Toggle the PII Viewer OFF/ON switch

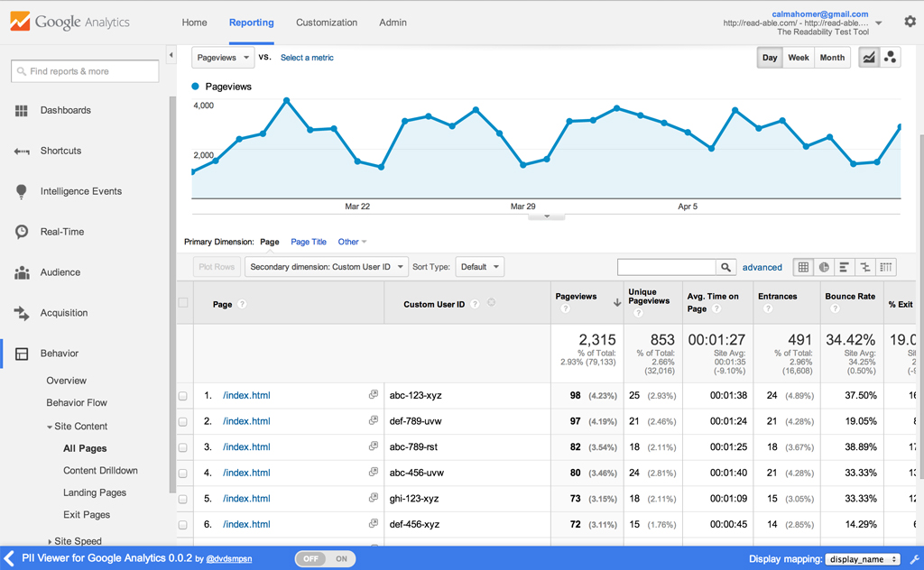point(325,559)
